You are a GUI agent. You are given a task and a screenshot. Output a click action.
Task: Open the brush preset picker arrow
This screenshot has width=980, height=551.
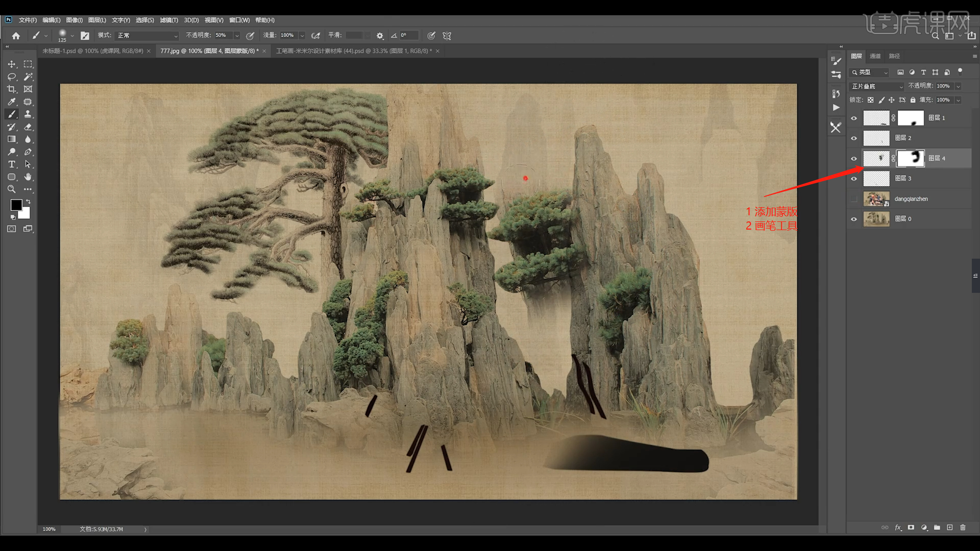point(72,36)
